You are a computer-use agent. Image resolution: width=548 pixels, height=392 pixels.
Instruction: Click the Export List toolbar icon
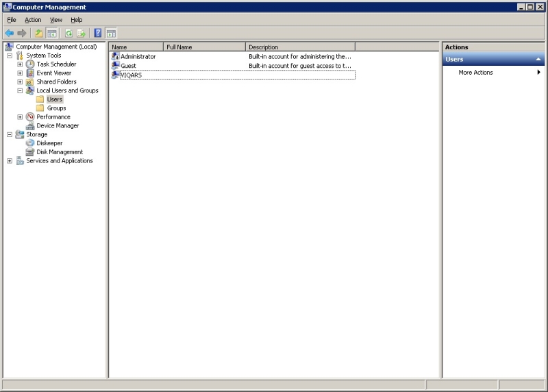click(x=81, y=33)
